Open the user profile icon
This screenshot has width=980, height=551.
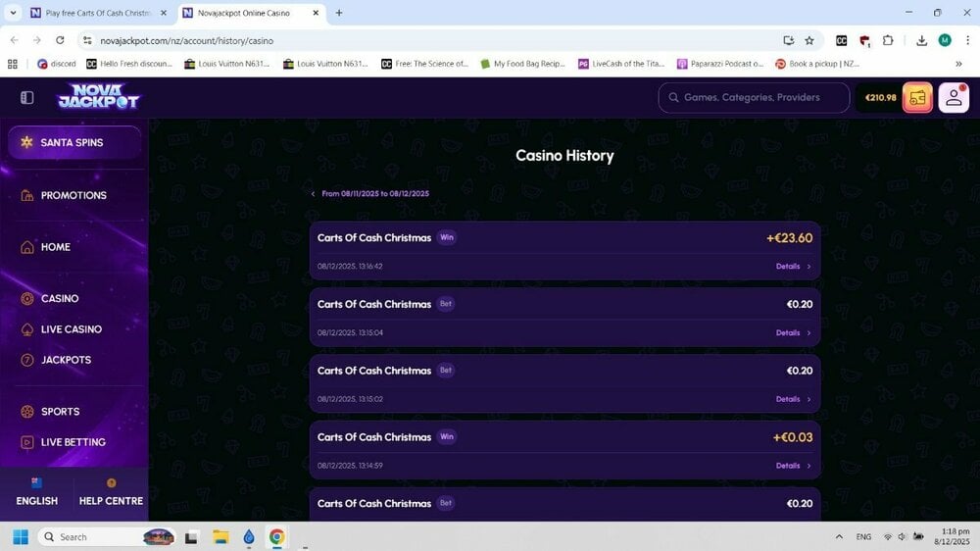954,98
